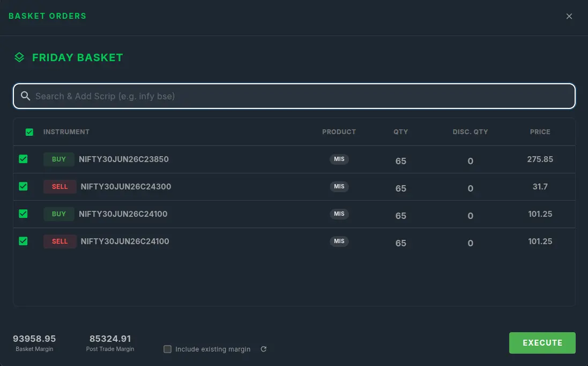Click the Friday Basket layers icon
This screenshot has width=588, height=366.
click(x=19, y=57)
